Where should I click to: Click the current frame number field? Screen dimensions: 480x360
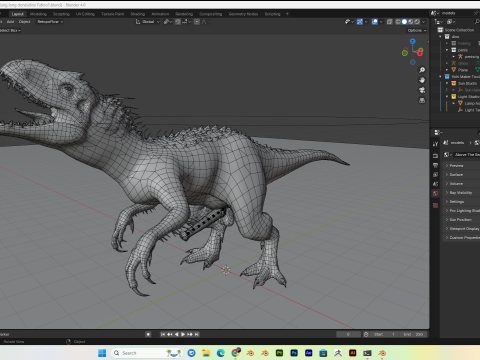click(x=348, y=334)
